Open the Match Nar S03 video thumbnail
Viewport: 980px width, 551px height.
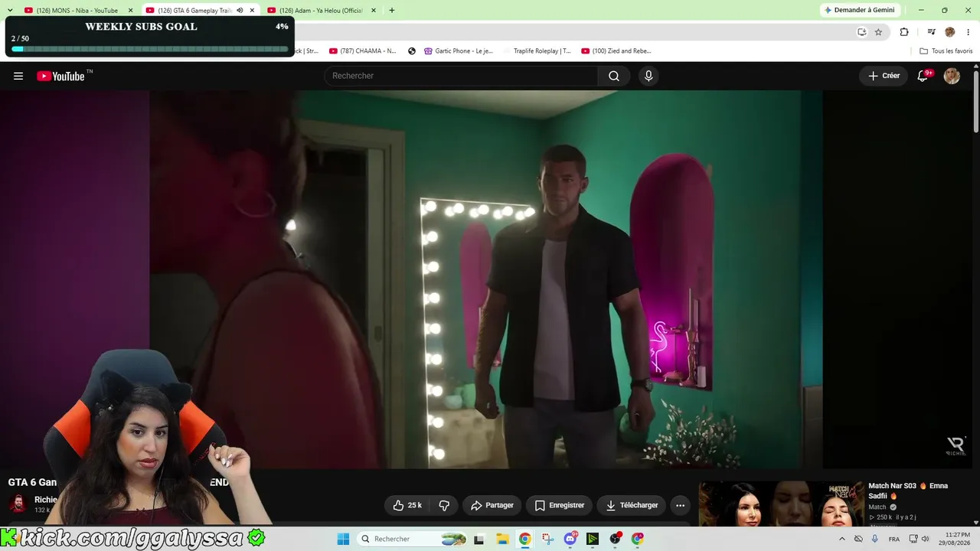click(781, 503)
